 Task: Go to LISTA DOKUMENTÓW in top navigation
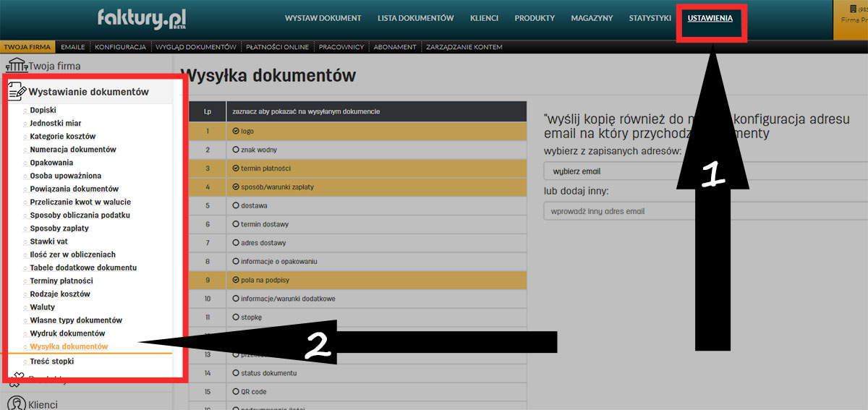click(416, 18)
